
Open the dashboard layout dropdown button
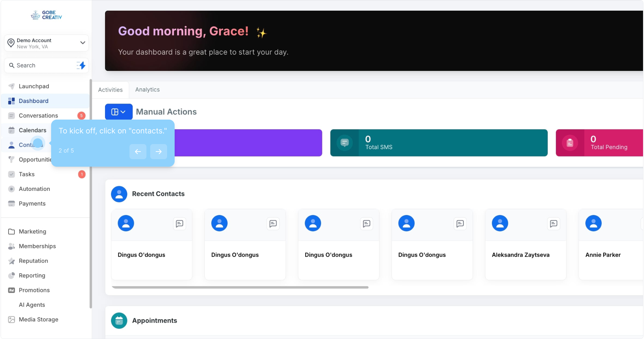tap(119, 112)
